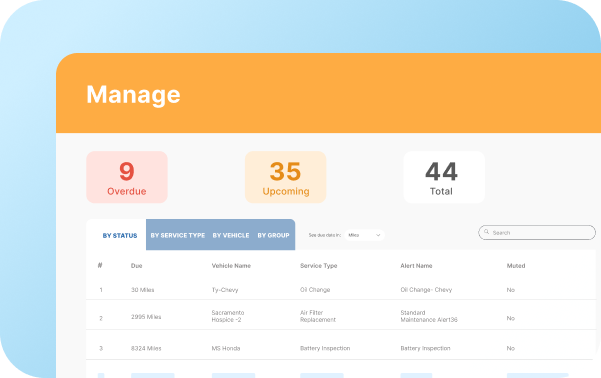Open Battery Inspection in Alert Name column

click(425, 348)
